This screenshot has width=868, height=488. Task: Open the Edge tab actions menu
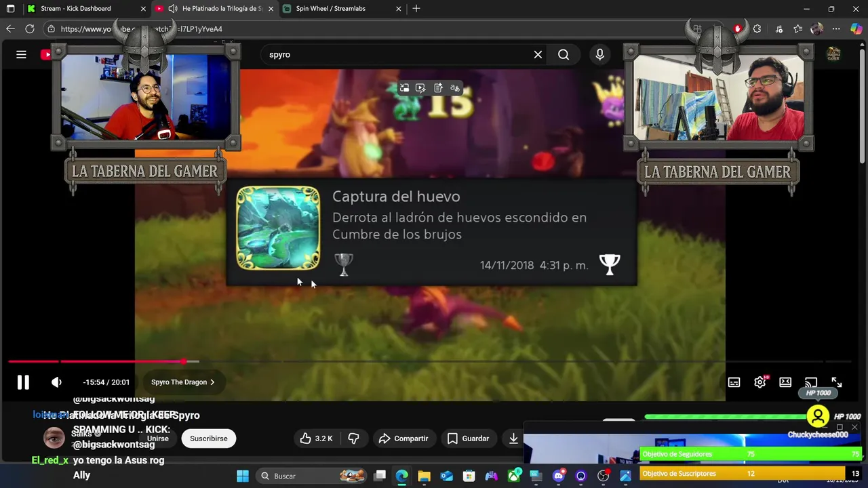pos(10,9)
